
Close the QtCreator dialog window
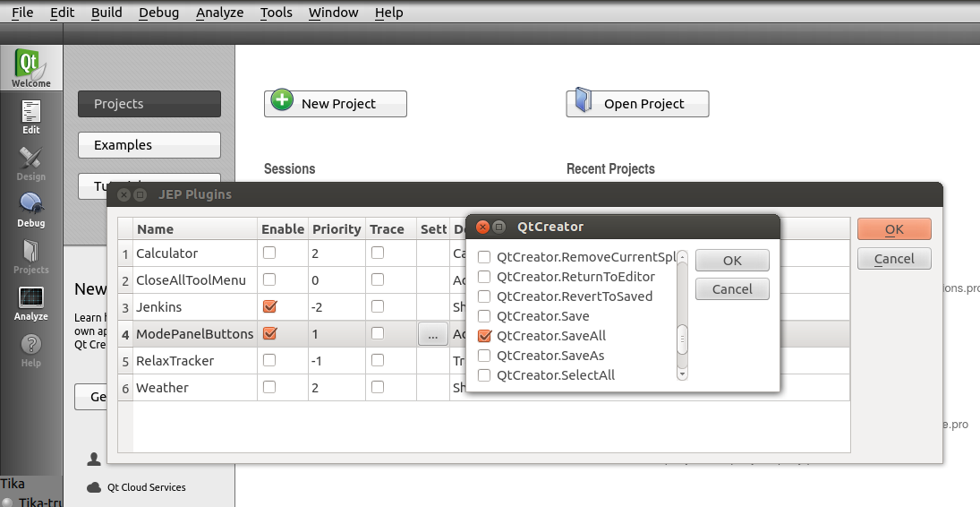pos(482,227)
